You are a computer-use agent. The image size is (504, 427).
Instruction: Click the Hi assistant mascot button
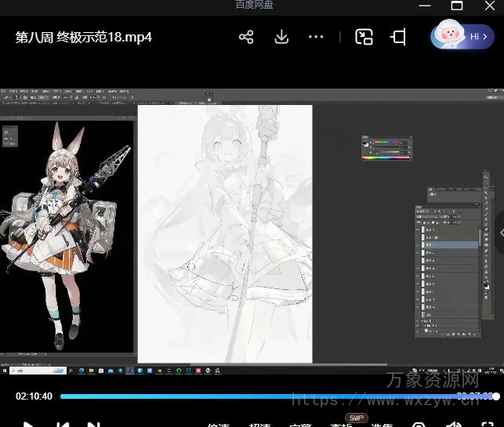tap(462, 35)
